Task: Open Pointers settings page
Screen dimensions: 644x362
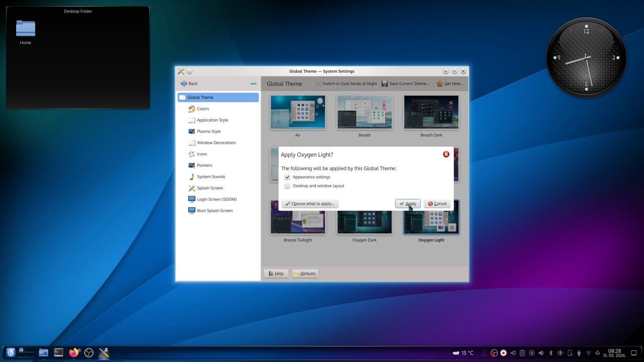Action: (x=218, y=165)
